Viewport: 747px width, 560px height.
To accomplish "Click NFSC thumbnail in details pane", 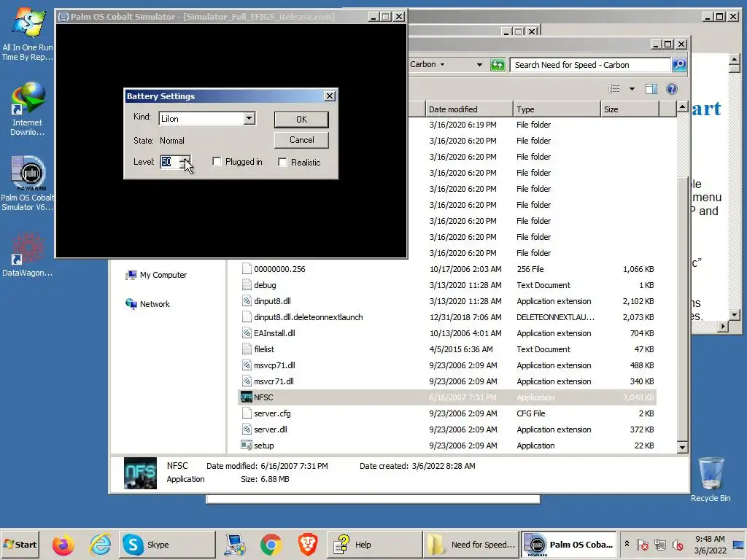I will point(140,472).
